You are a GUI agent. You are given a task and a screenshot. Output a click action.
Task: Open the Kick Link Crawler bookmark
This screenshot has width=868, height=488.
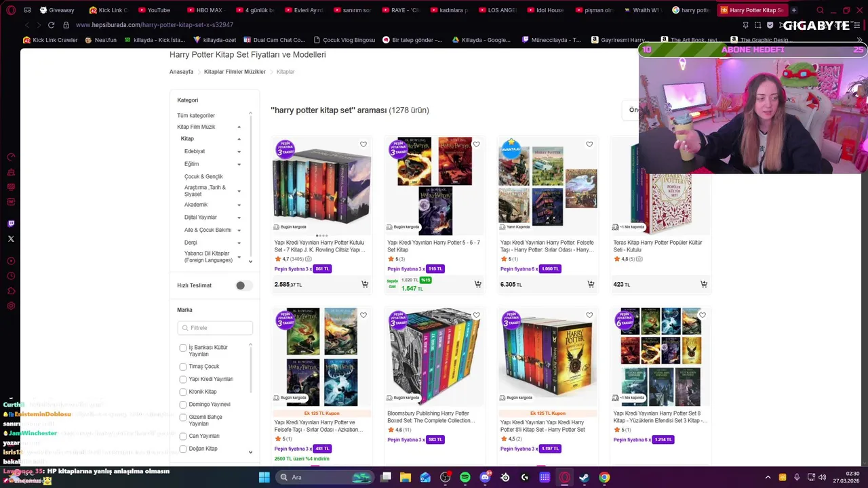(50, 40)
